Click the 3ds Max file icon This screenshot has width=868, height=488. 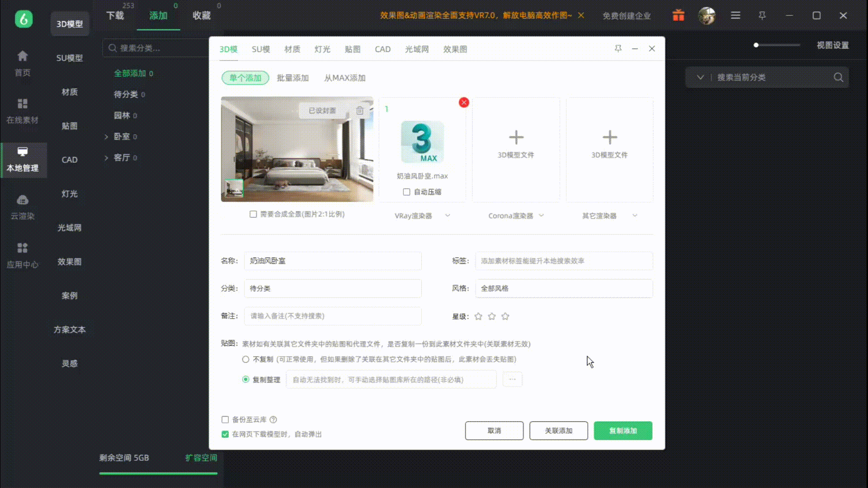[x=422, y=142]
